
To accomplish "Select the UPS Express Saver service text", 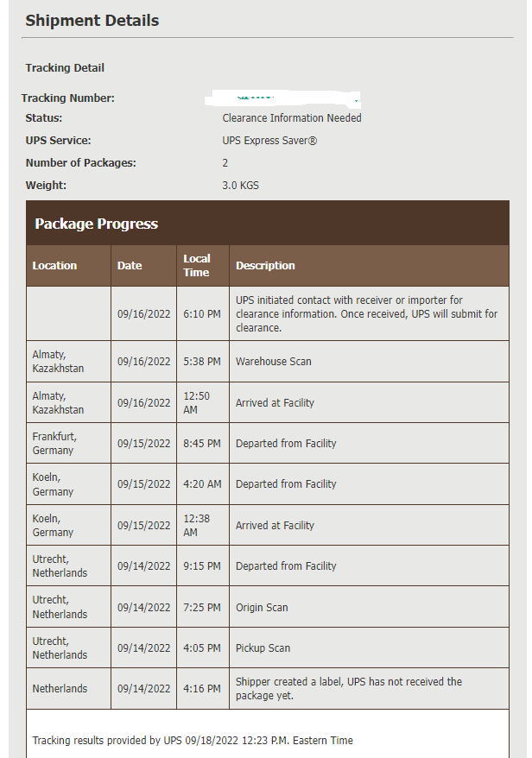I will [269, 141].
